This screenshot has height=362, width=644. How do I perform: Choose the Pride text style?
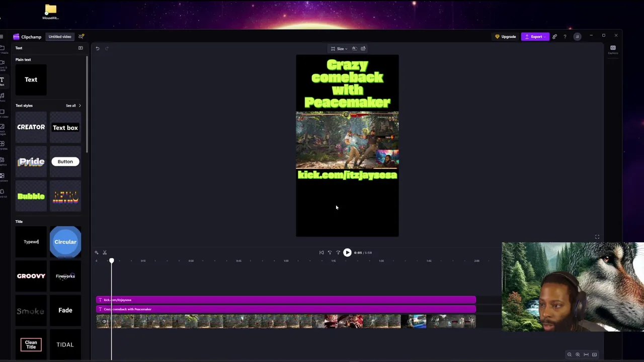(x=31, y=161)
